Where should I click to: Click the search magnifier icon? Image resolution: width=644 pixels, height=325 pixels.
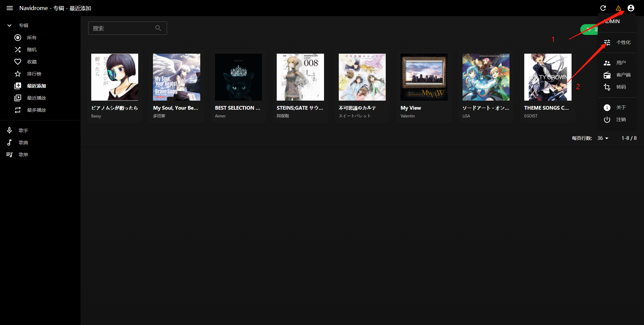click(x=158, y=28)
